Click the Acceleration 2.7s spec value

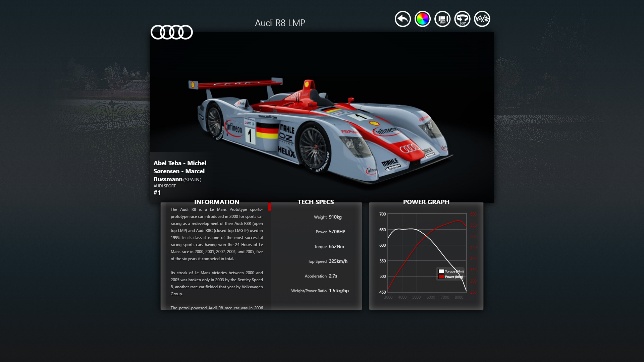(x=333, y=276)
